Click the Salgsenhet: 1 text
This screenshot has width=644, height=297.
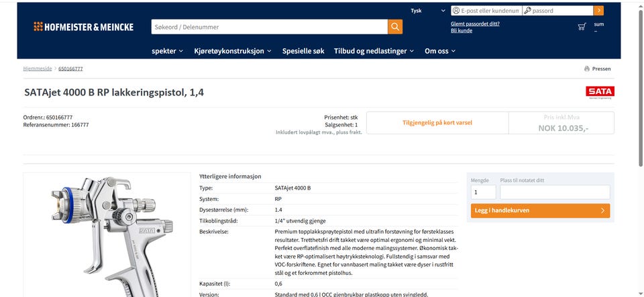coord(341,124)
